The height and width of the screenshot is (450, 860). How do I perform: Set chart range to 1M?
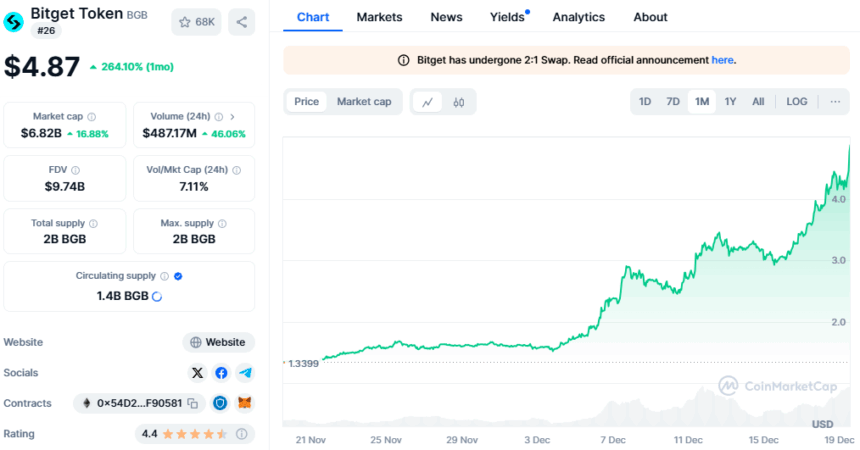coord(702,102)
